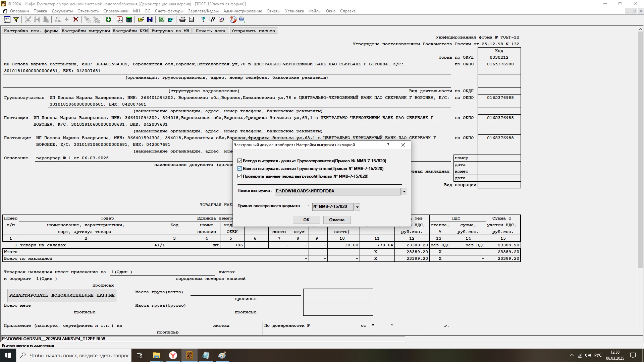Screen dimensions: 644x362
Task: Click the context help pointer icon
Action: coord(212,20)
